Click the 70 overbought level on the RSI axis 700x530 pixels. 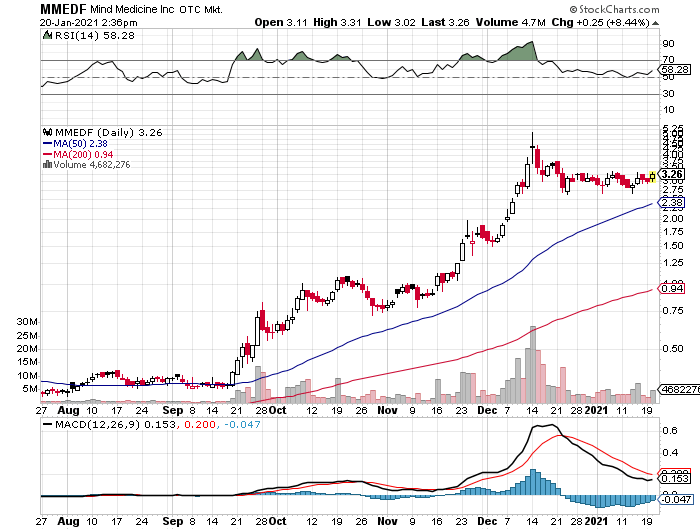tap(668, 59)
